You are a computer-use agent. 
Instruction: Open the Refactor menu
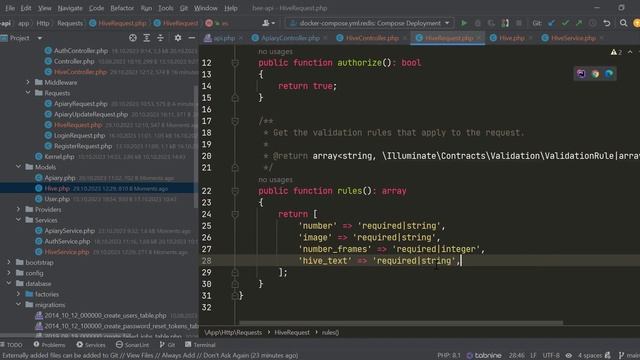[122, 8]
